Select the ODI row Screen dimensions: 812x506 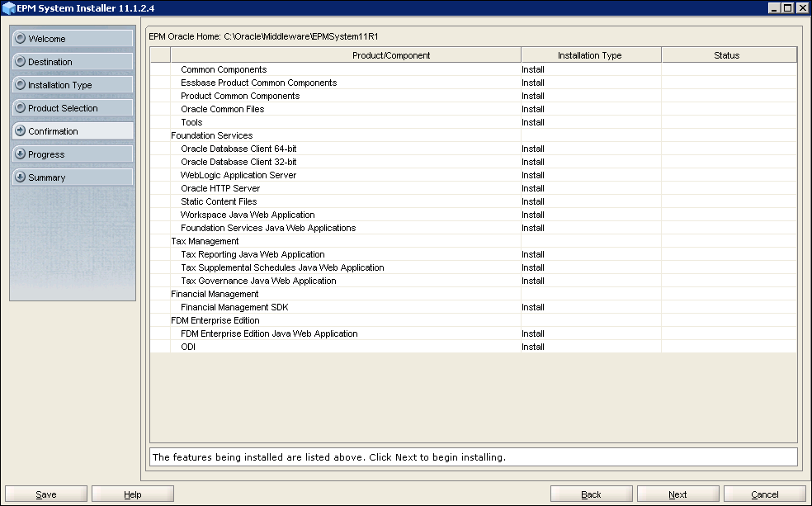(474, 347)
